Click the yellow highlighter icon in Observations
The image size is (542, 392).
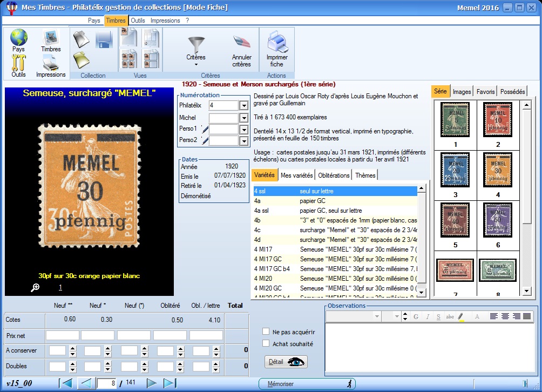[x=461, y=317]
